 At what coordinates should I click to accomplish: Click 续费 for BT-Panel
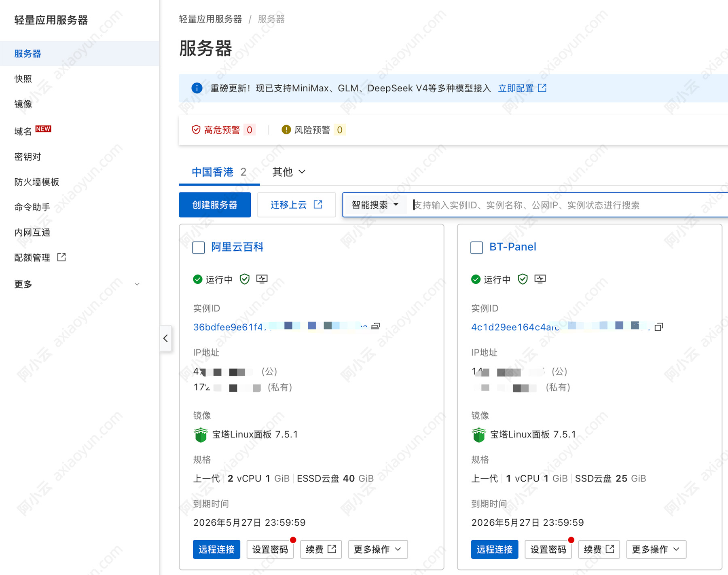599,550
